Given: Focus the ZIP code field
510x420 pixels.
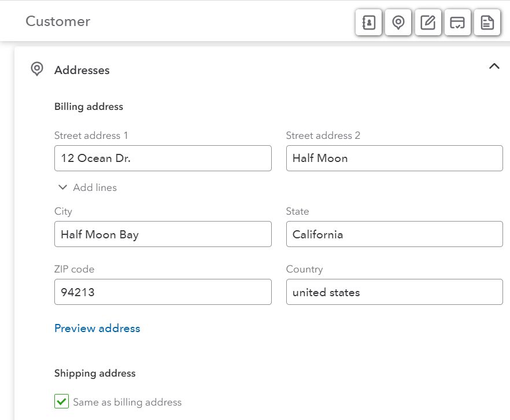Looking at the screenshot, I should tap(163, 292).
